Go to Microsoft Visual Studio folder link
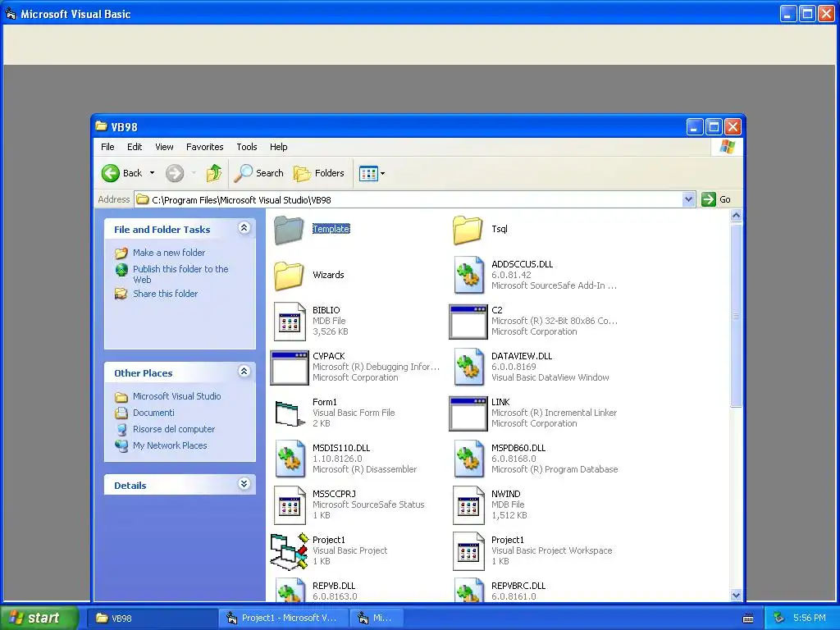 click(x=177, y=396)
